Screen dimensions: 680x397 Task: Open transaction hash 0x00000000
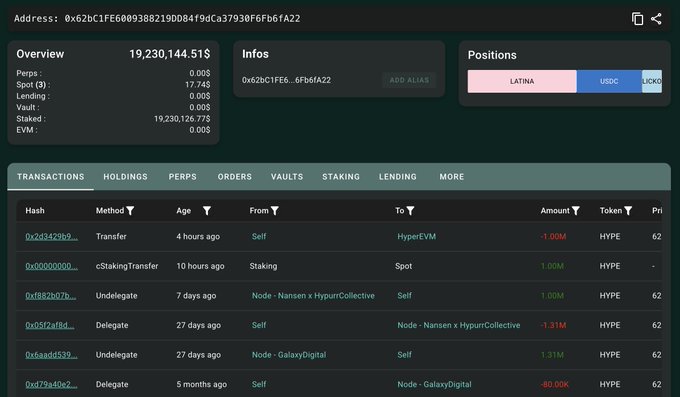tap(52, 266)
